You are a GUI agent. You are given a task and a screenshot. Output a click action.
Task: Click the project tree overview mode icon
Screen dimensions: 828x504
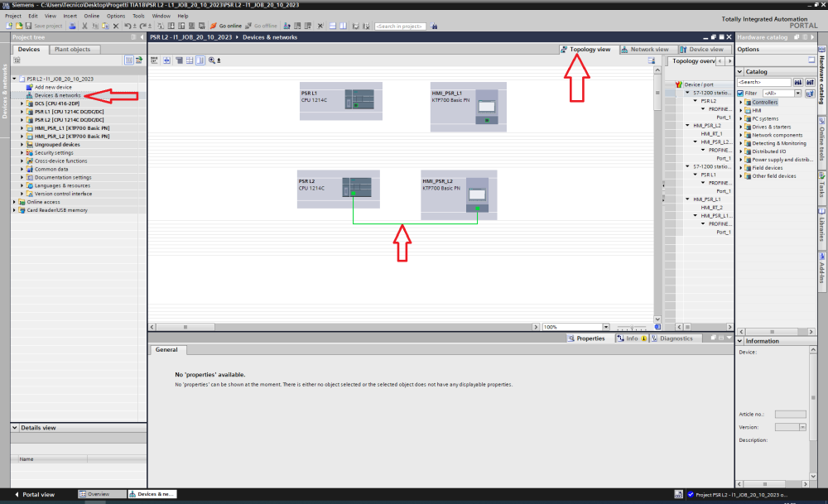(x=129, y=60)
